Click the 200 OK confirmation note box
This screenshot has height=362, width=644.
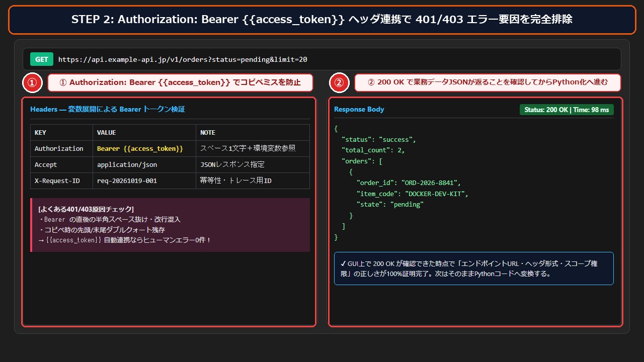pyautogui.click(x=474, y=268)
